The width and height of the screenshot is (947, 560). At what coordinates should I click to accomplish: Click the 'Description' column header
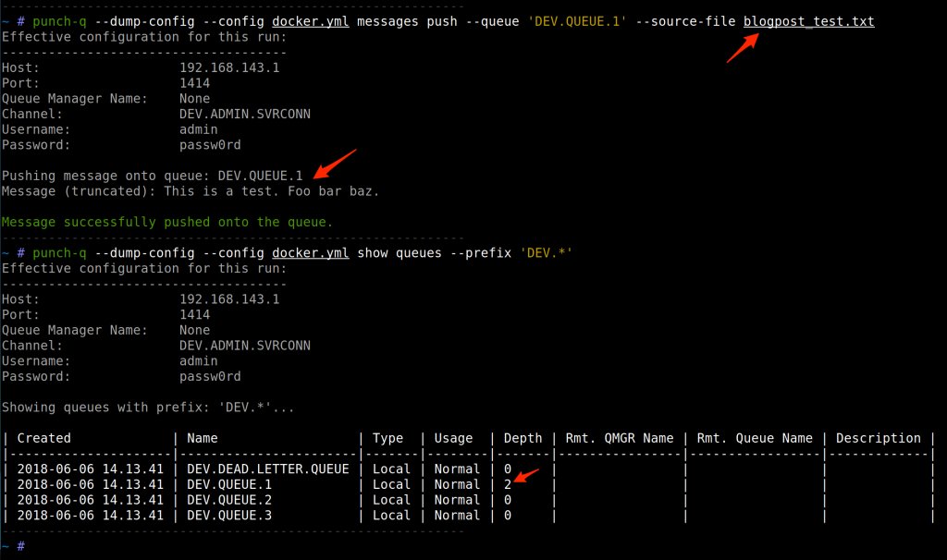click(x=878, y=438)
